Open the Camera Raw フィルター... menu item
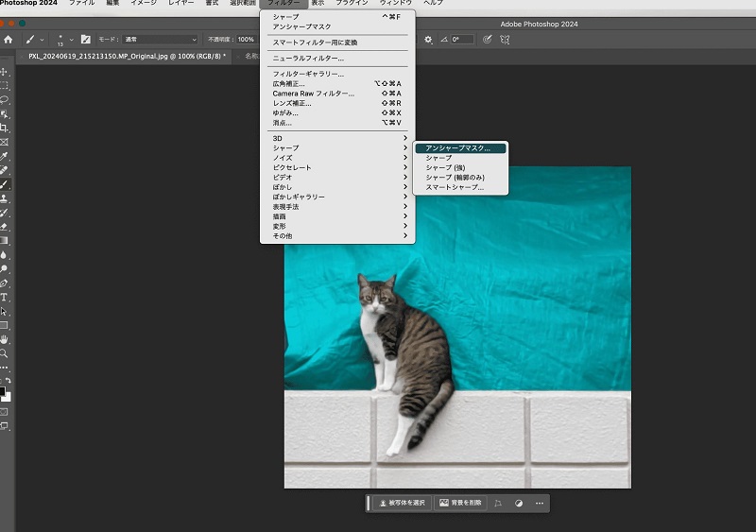Viewport: 756px width, 532px height. [x=314, y=94]
